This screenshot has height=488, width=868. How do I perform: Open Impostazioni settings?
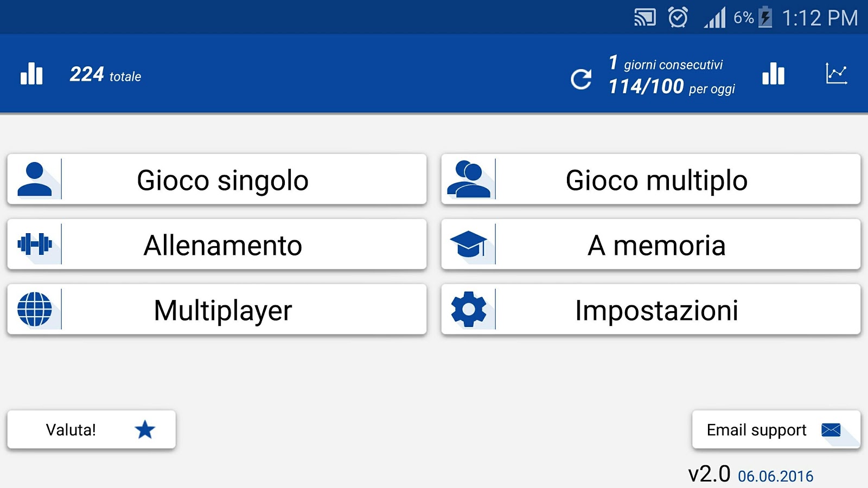click(x=651, y=309)
